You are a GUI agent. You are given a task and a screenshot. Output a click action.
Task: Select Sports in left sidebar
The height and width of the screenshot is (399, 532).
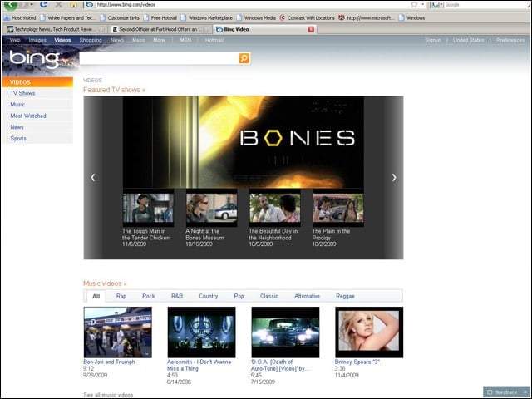click(18, 139)
